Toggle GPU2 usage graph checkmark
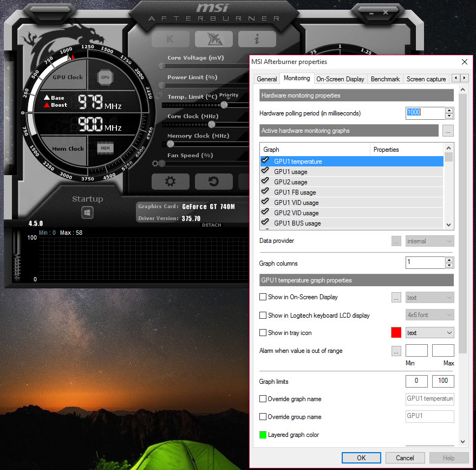 (265, 181)
